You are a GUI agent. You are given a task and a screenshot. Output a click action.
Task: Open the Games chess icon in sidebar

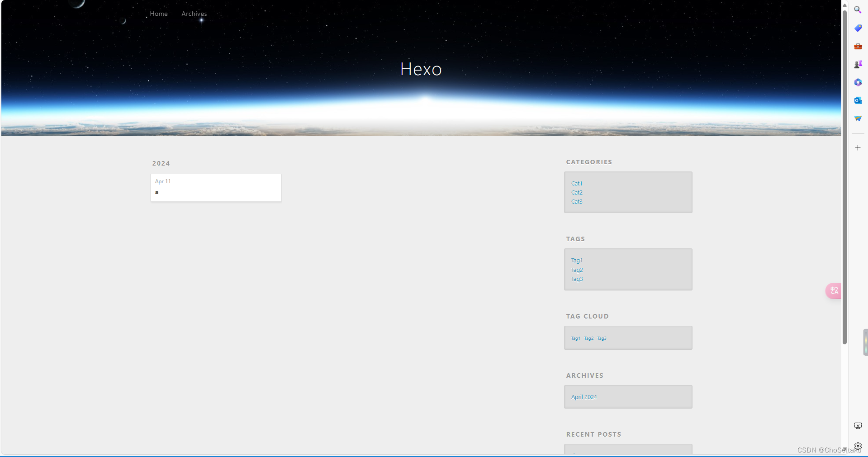858,64
